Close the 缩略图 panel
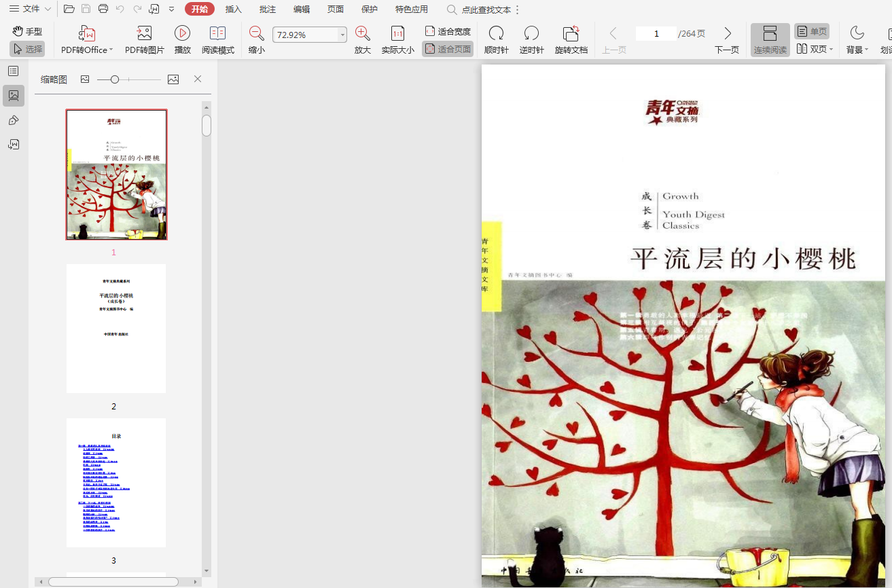892x588 pixels. (198, 79)
